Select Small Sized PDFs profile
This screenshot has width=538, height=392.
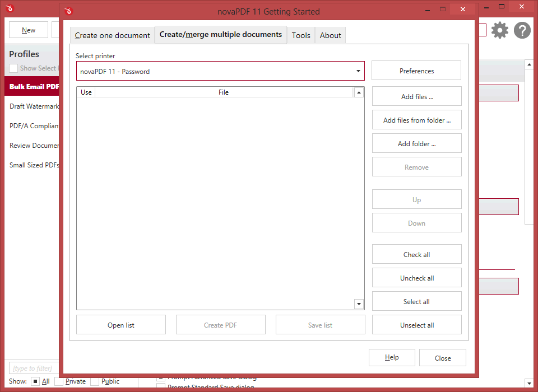click(32, 165)
